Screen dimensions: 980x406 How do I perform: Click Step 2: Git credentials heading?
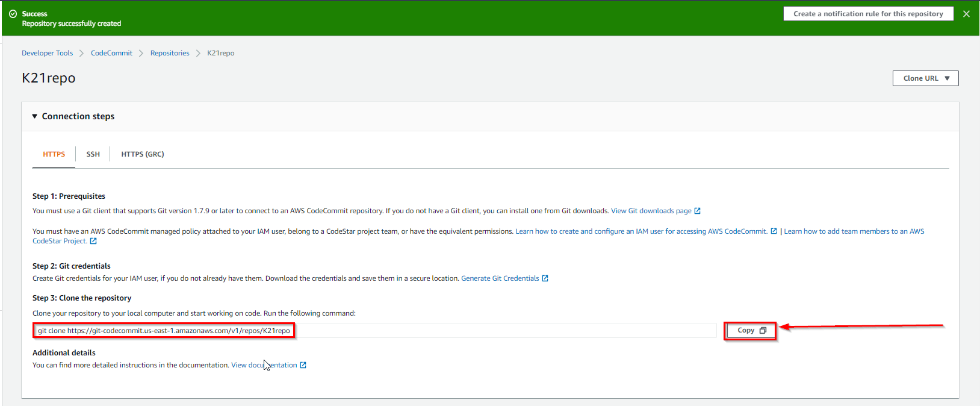(72, 266)
